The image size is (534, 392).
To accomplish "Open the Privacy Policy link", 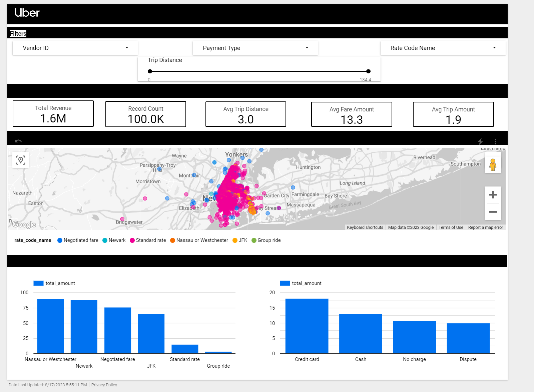I will click(104, 385).
